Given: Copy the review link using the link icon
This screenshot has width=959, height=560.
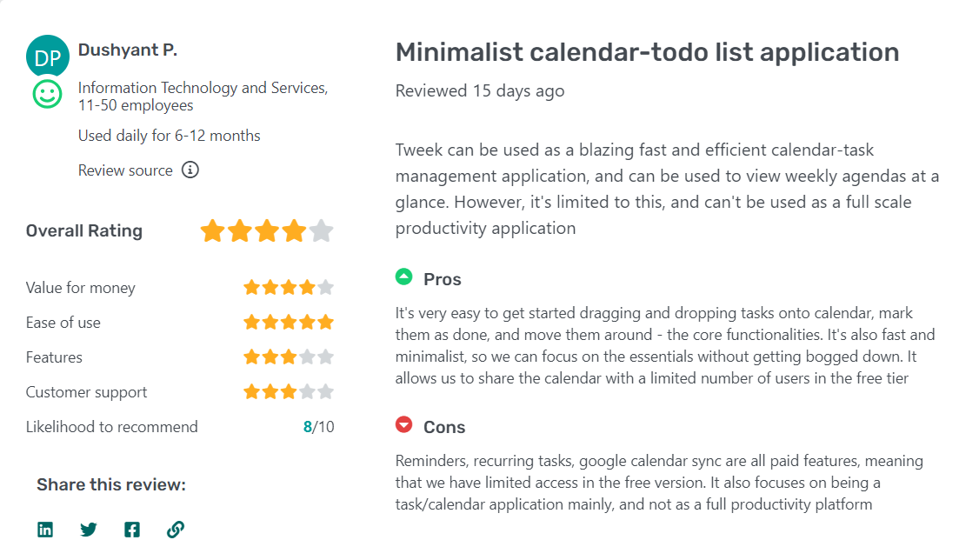Looking at the screenshot, I should pos(176,529).
